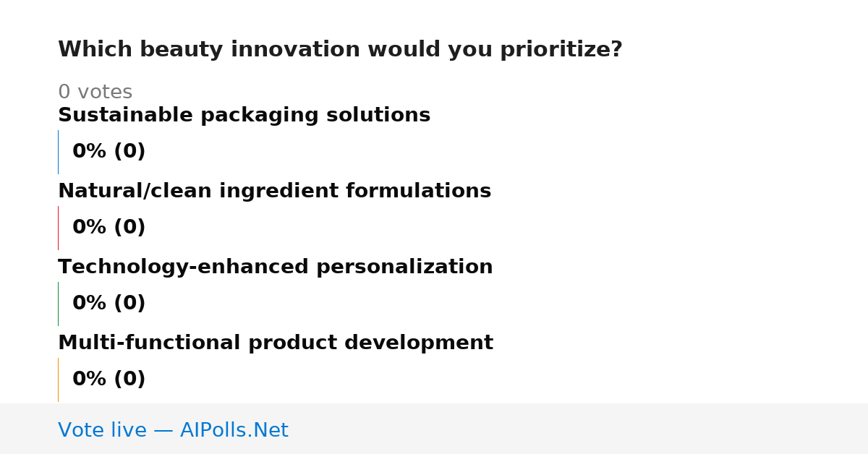
Task: Click 0% (0) result for Natural/clean ingredients
Action: [x=109, y=228]
